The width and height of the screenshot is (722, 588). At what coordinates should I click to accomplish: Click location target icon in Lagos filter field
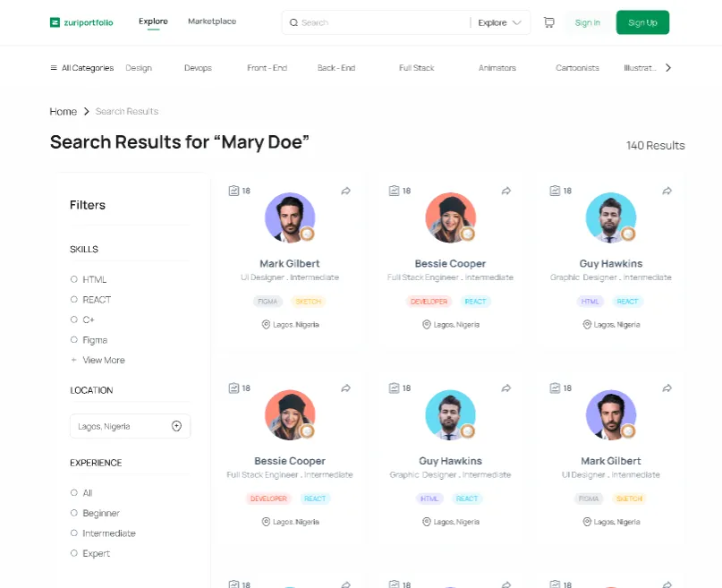pyautogui.click(x=176, y=426)
